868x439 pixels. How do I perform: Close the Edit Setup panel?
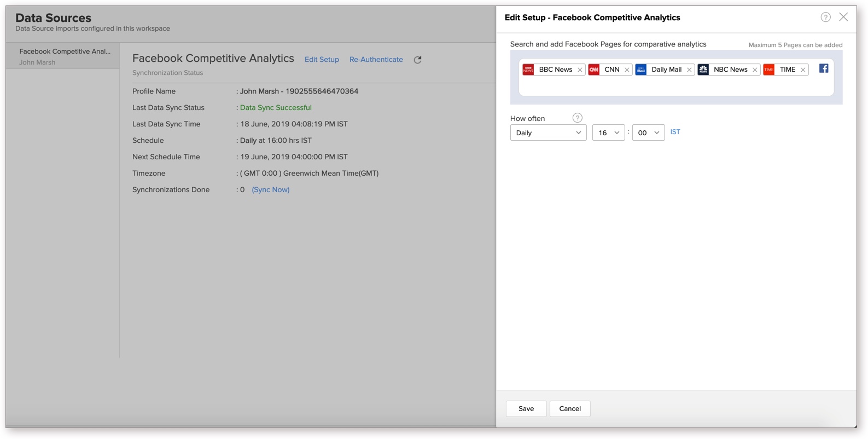843,17
